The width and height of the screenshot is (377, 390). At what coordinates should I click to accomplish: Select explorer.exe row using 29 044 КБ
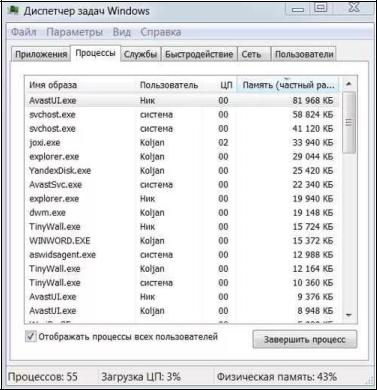click(183, 157)
